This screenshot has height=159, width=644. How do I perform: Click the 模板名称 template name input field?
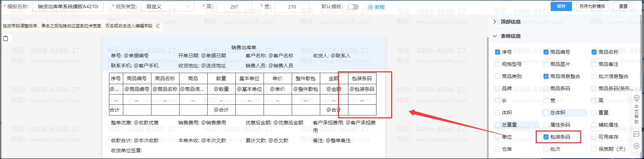[x=68, y=7]
